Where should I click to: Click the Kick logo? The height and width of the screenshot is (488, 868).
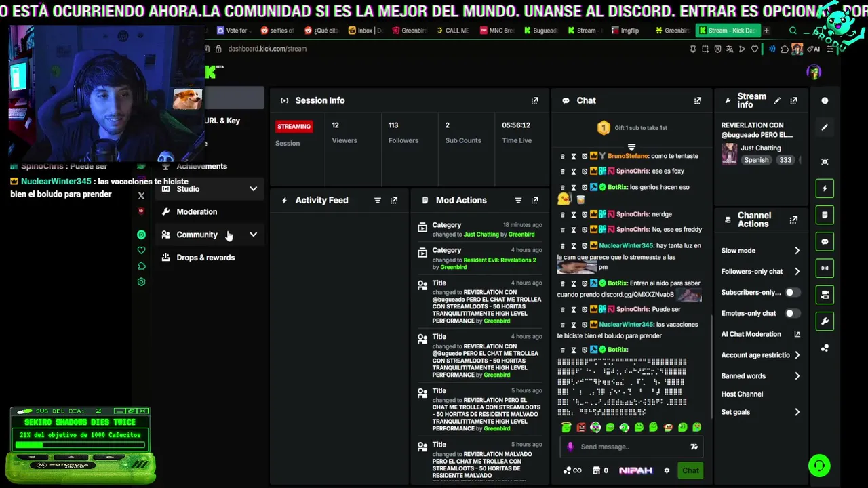point(212,72)
